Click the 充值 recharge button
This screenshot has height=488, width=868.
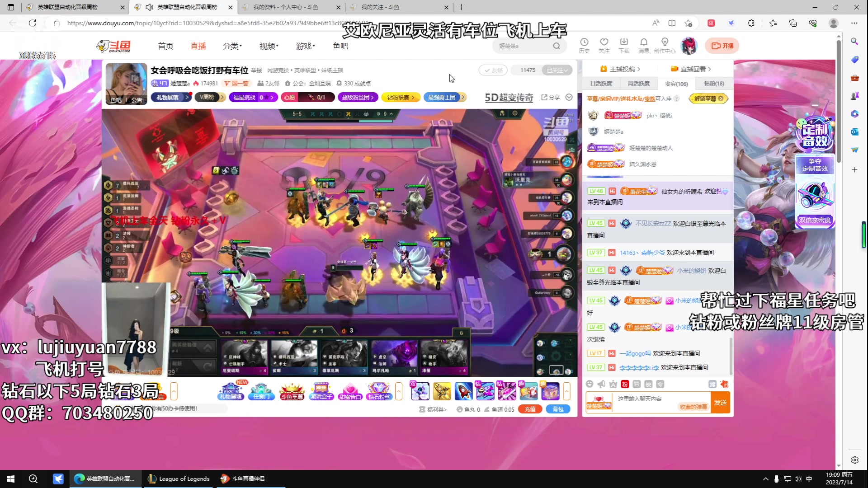coord(530,409)
